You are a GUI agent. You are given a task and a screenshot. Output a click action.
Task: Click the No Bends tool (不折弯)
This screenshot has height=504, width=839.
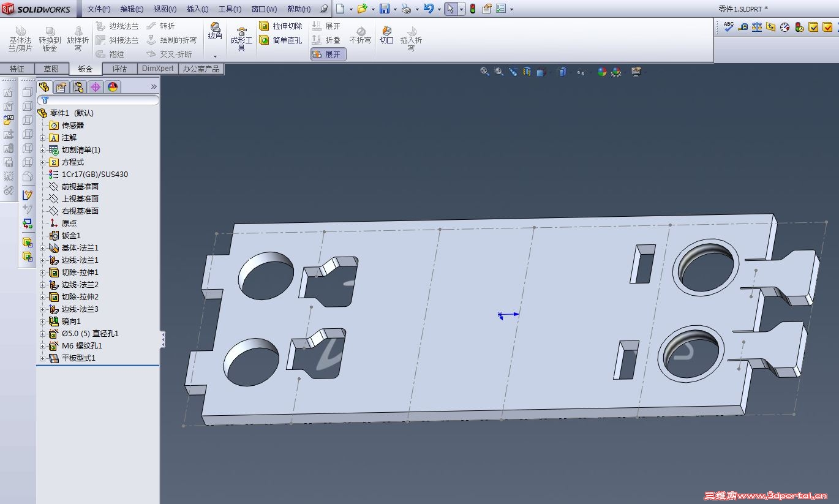[360, 35]
